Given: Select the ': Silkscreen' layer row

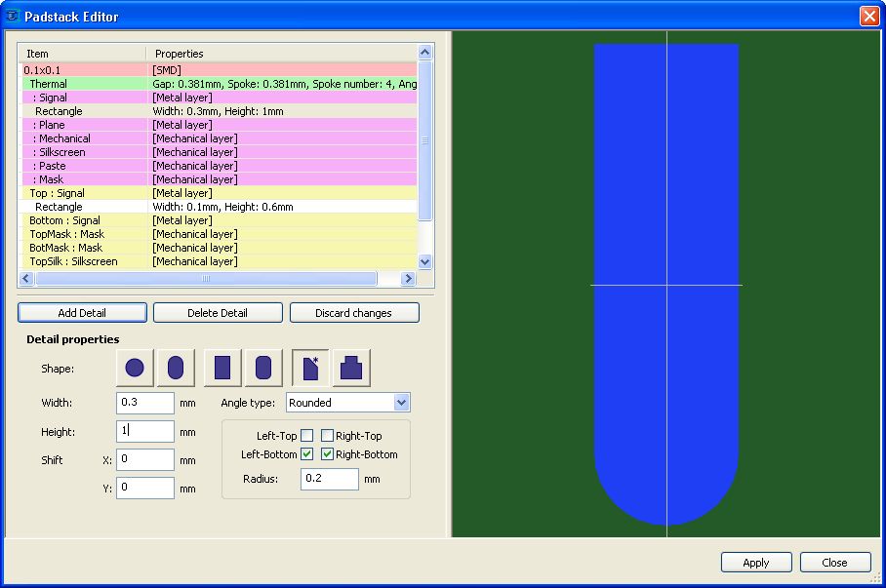Looking at the screenshot, I should pyautogui.click(x=220, y=152).
